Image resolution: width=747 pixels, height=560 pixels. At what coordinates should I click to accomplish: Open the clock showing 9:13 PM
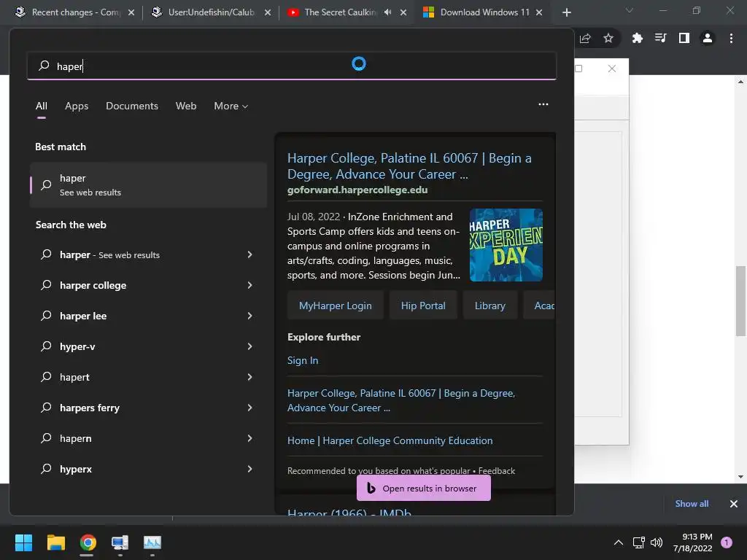tap(693, 542)
